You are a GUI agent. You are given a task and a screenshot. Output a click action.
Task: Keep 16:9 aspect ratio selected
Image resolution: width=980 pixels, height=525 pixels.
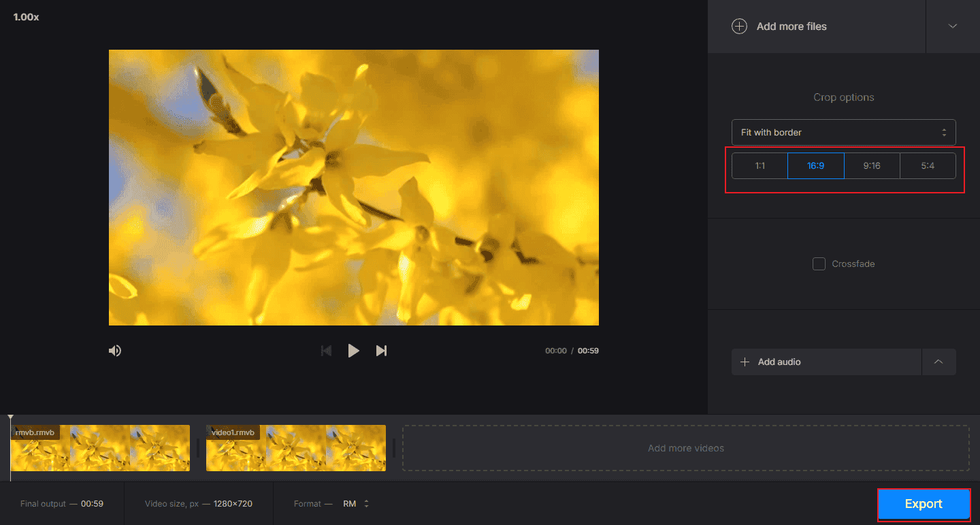tap(815, 165)
